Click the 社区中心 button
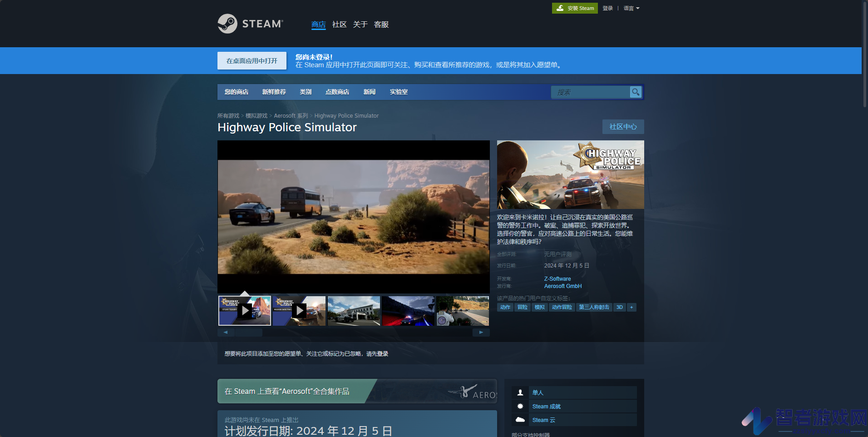The image size is (868, 437). pos(623,127)
